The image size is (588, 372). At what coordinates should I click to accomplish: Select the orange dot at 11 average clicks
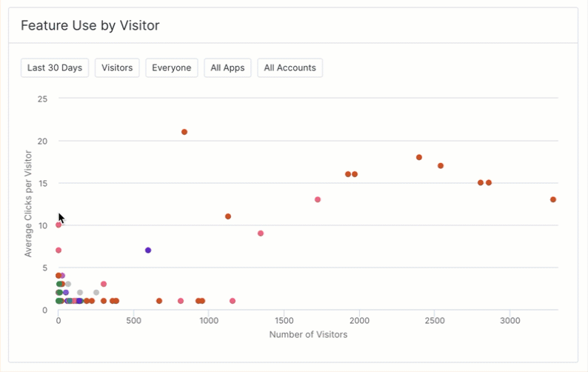[228, 216]
